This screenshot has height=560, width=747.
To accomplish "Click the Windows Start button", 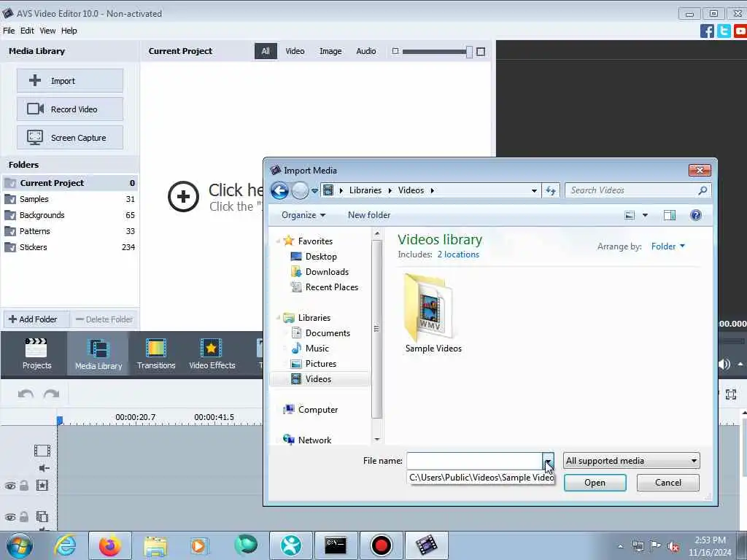I will (x=20, y=545).
